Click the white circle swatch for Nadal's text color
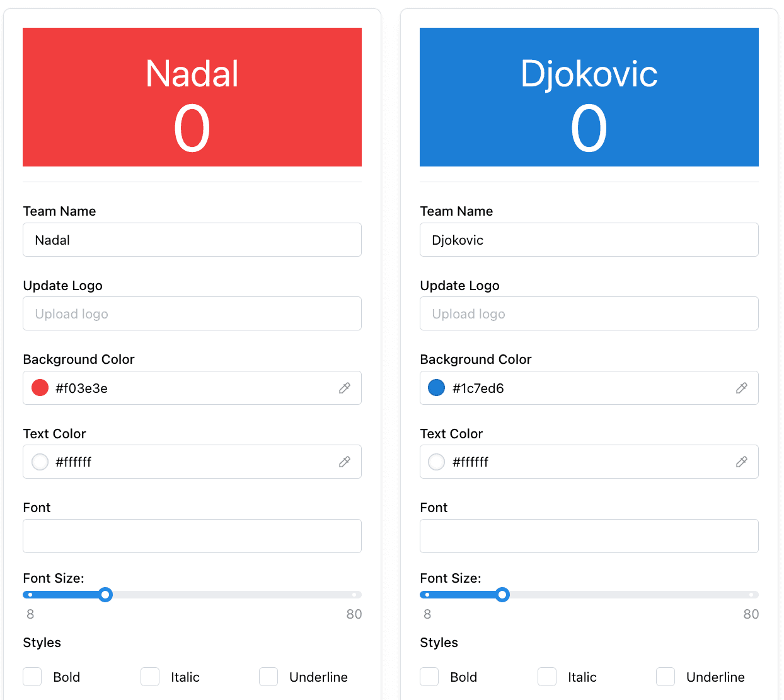 (x=40, y=462)
